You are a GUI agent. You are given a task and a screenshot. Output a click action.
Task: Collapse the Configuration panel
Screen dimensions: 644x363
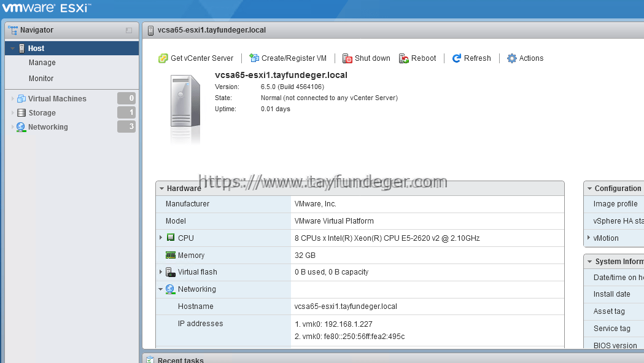tap(590, 189)
